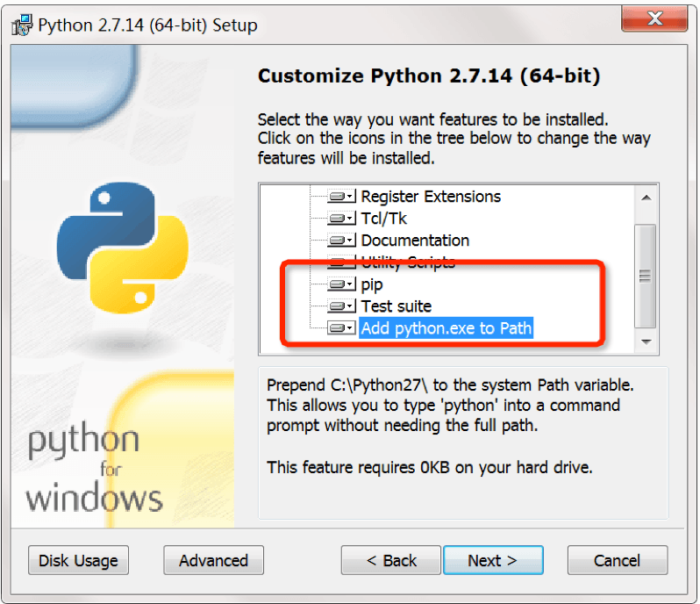This screenshot has height=604, width=700.
Task: Cancel the Python setup
Action: pyautogui.click(x=618, y=560)
